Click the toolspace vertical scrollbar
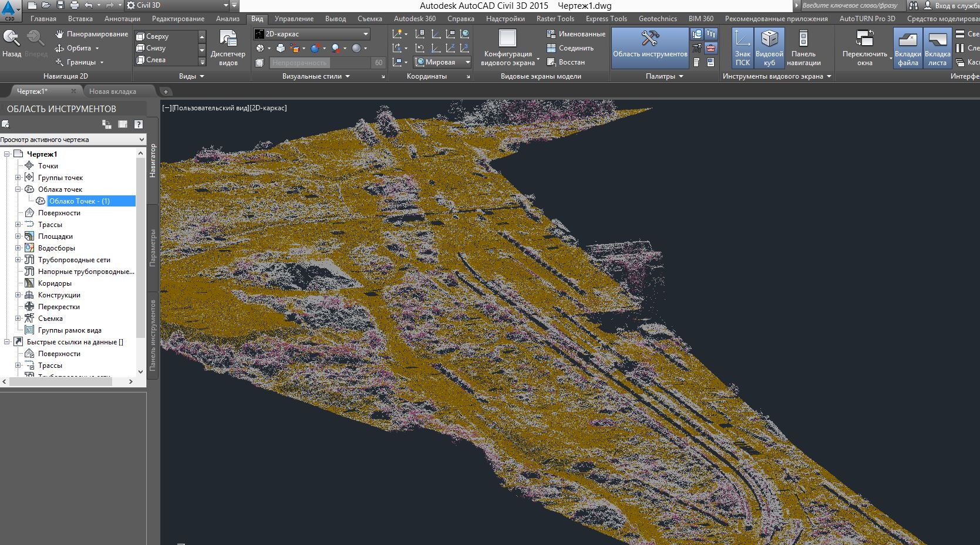 (x=140, y=248)
